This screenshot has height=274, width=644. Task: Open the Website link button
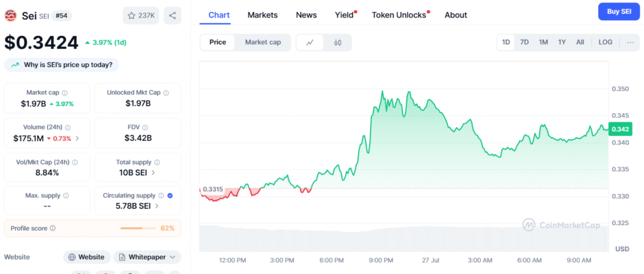pos(87,257)
